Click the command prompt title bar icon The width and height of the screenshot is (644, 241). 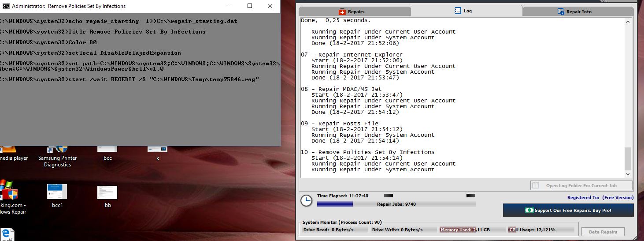6,6
